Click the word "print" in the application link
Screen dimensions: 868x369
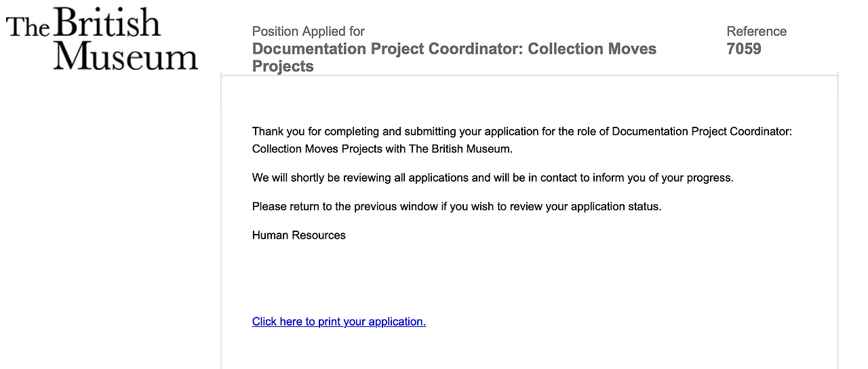click(x=329, y=322)
